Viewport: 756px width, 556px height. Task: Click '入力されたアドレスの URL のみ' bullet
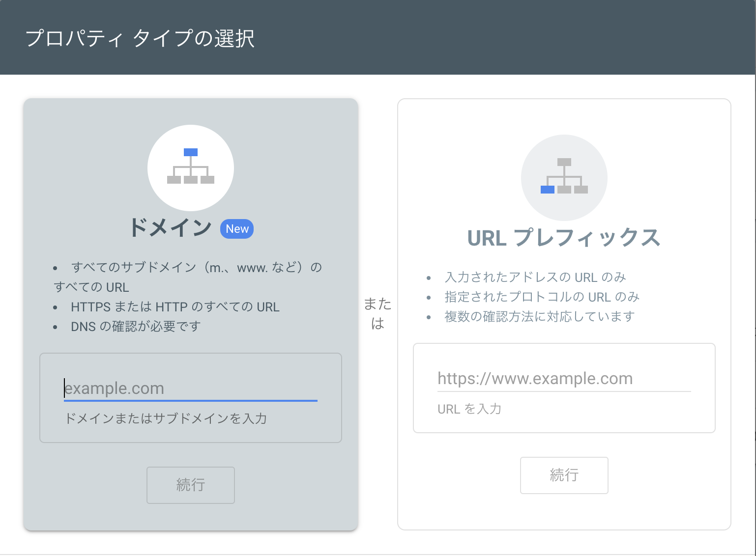pos(535,278)
